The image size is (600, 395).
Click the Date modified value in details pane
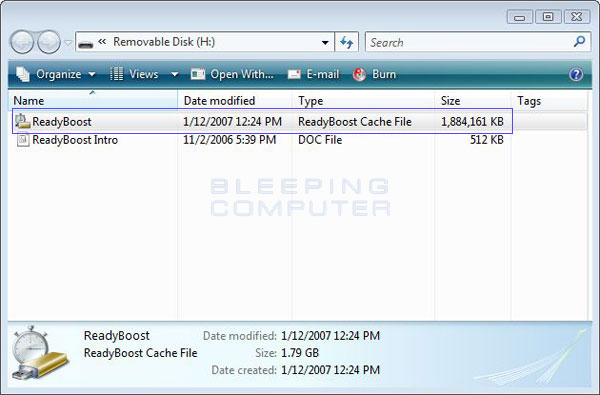pyautogui.click(x=330, y=336)
